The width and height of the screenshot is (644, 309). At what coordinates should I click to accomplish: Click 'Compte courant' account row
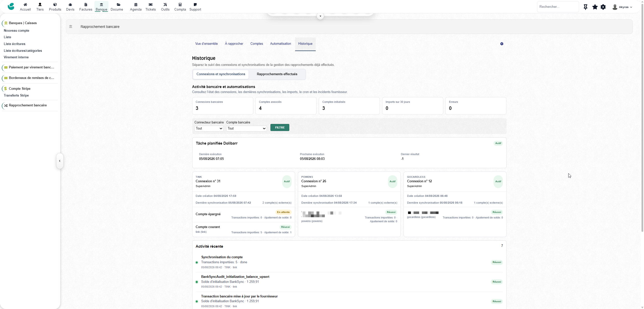244,229
